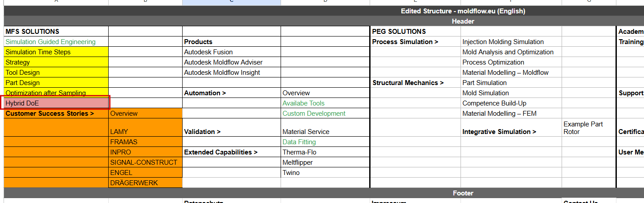Click the 'Products' header cell

[x=232, y=42]
